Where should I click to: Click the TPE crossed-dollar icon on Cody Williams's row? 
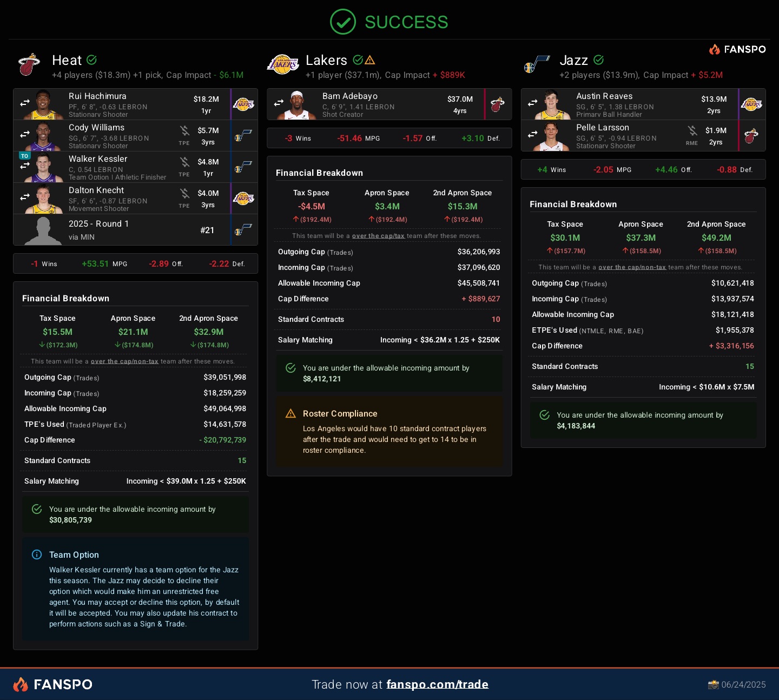[x=184, y=130]
